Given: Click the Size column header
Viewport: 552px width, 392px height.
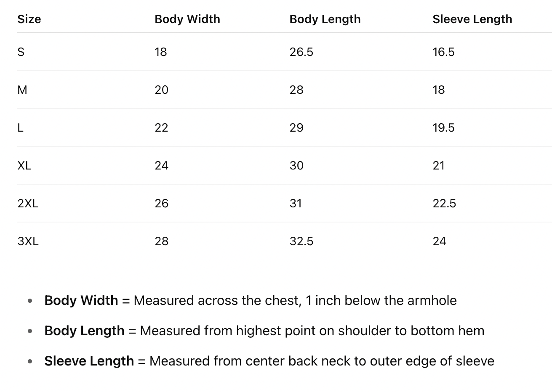Looking at the screenshot, I should pyautogui.click(x=29, y=19).
